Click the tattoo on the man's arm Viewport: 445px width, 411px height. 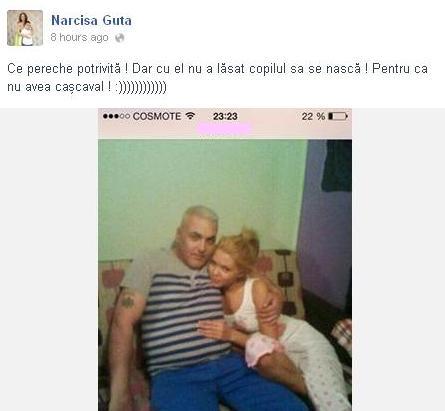[127, 301]
